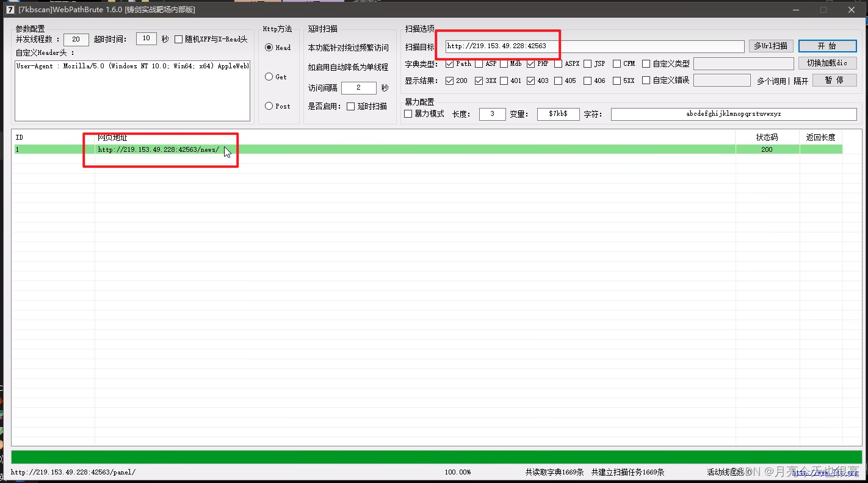Check the ASP dictionary type

(x=479, y=63)
